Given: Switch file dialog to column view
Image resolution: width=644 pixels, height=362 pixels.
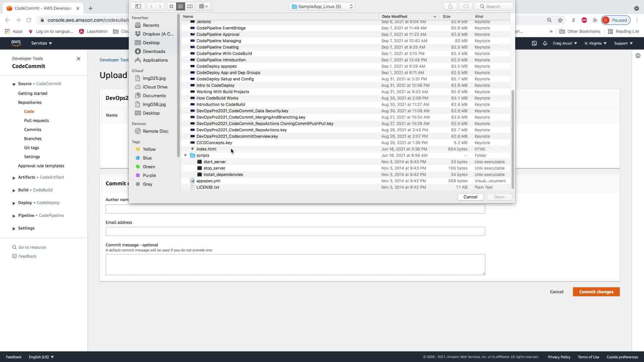Looking at the screenshot, I should pyautogui.click(x=190, y=6).
